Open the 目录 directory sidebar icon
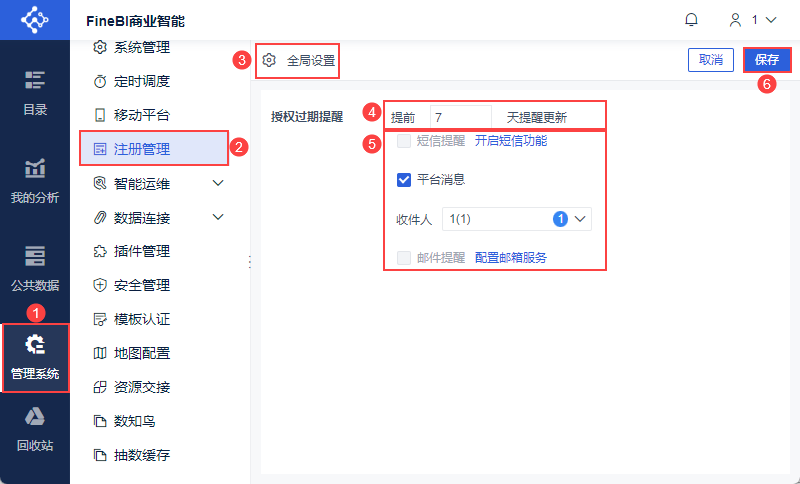Image resolution: width=800 pixels, height=484 pixels. coord(35,81)
